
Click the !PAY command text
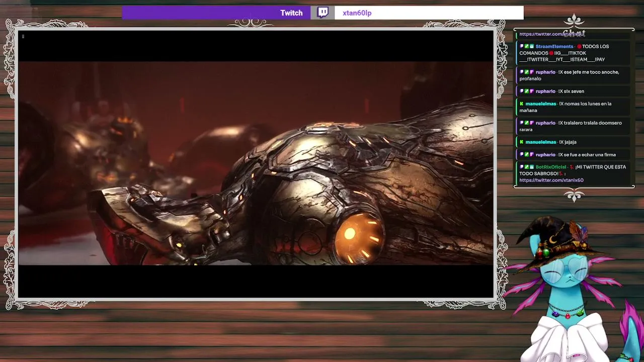[600, 59]
